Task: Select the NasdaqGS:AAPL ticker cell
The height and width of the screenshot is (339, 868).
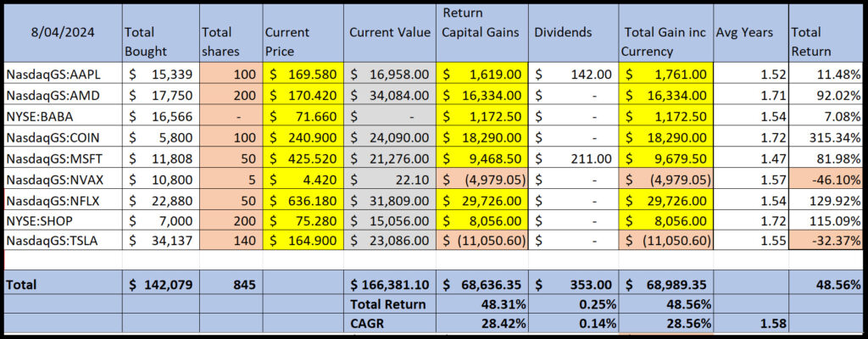Action: click(x=63, y=75)
